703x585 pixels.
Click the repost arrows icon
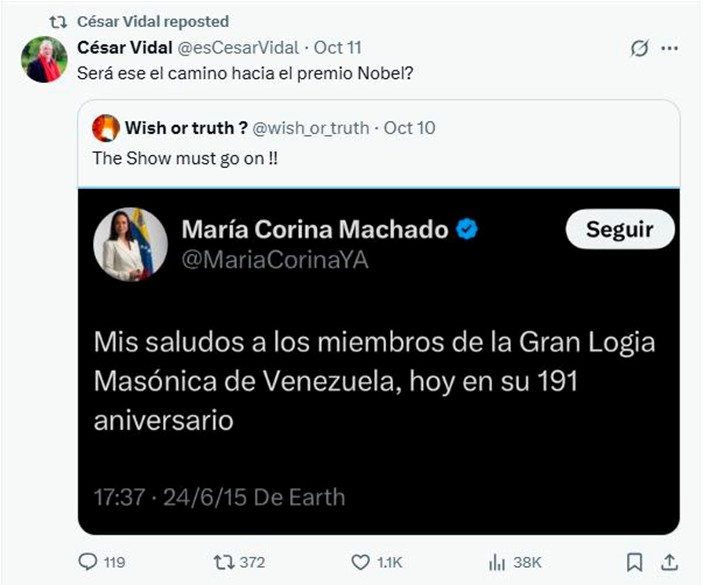(x=224, y=562)
